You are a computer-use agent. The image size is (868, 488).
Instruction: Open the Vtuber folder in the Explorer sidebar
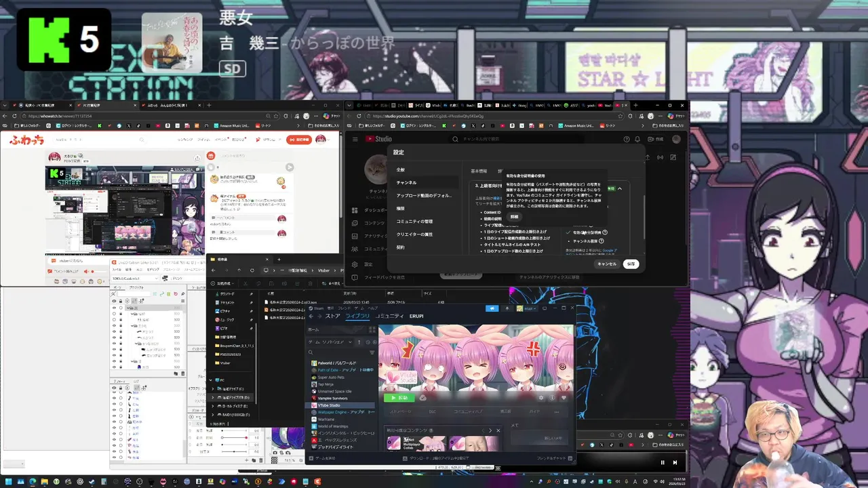coord(225,363)
